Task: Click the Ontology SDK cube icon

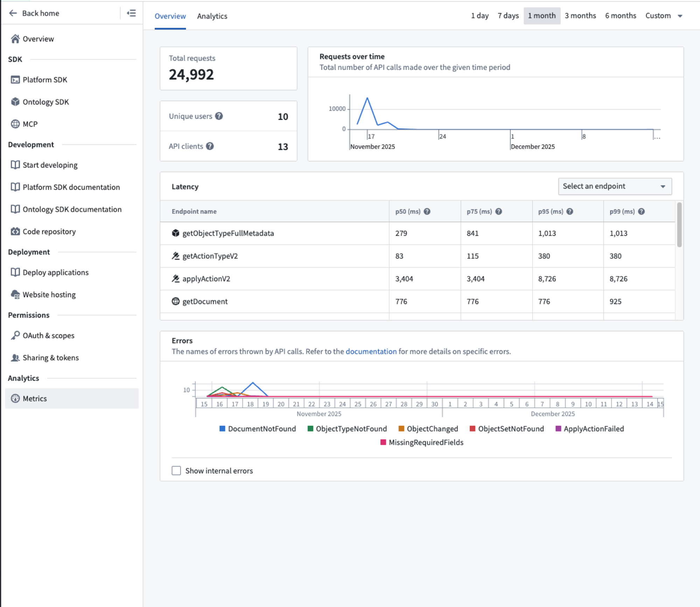Action: tap(15, 102)
